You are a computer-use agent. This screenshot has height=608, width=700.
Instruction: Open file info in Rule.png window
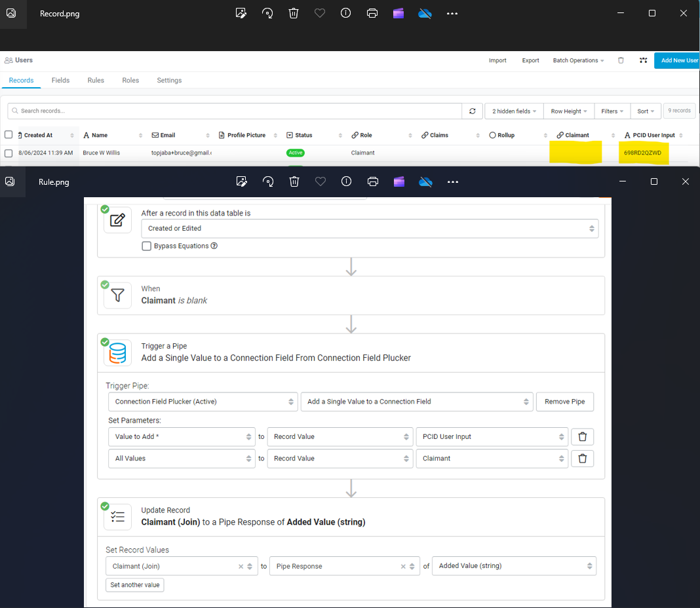[x=347, y=181]
